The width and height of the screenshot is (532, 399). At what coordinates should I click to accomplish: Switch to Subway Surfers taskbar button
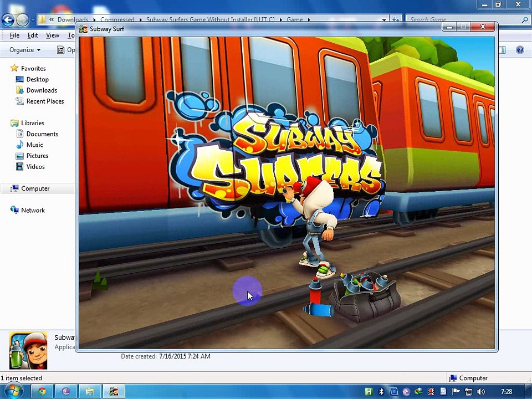(x=114, y=392)
